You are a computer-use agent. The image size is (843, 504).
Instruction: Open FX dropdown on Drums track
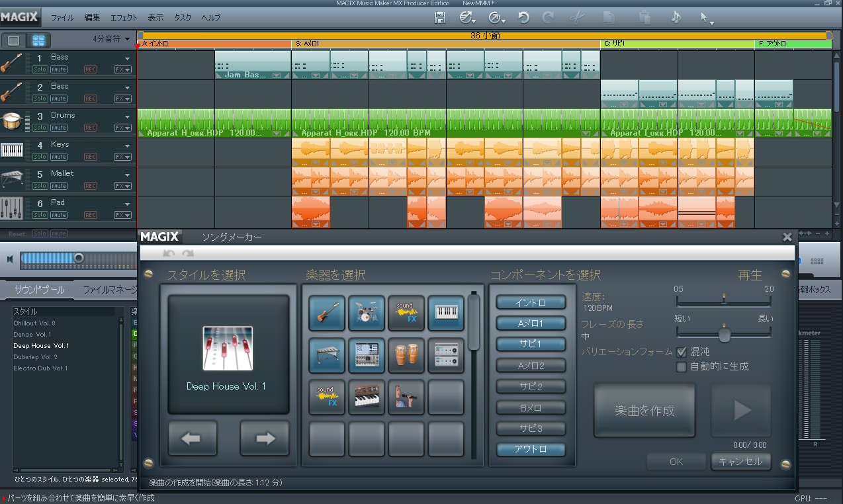click(x=122, y=128)
